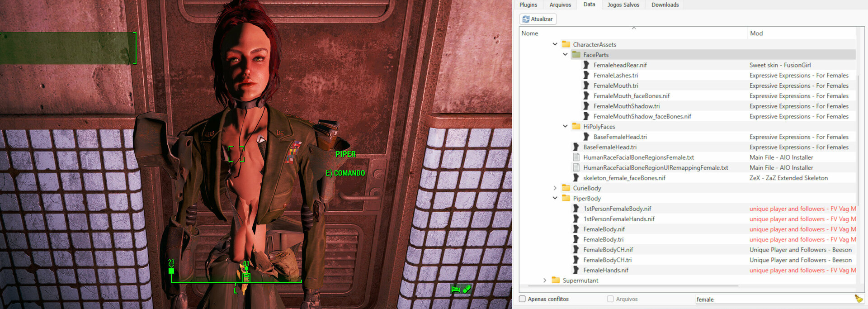This screenshot has height=309, width=868.
Task: Select the FemaleMouthShadow.tri file name
Action: (627, 106)
